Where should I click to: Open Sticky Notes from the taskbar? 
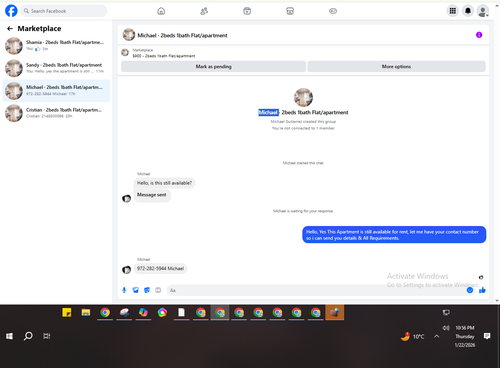(67, 313)
